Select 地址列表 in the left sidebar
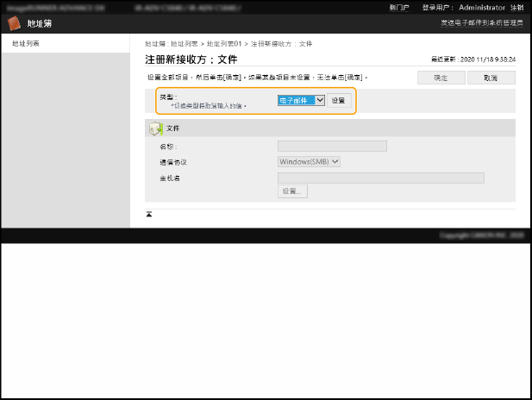 coord(25,42)
